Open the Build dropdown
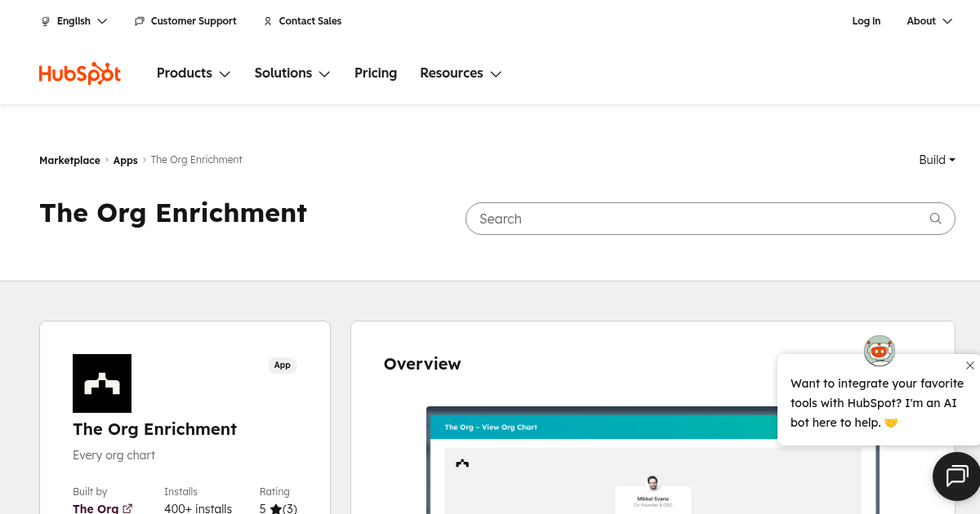 point(937,160)
